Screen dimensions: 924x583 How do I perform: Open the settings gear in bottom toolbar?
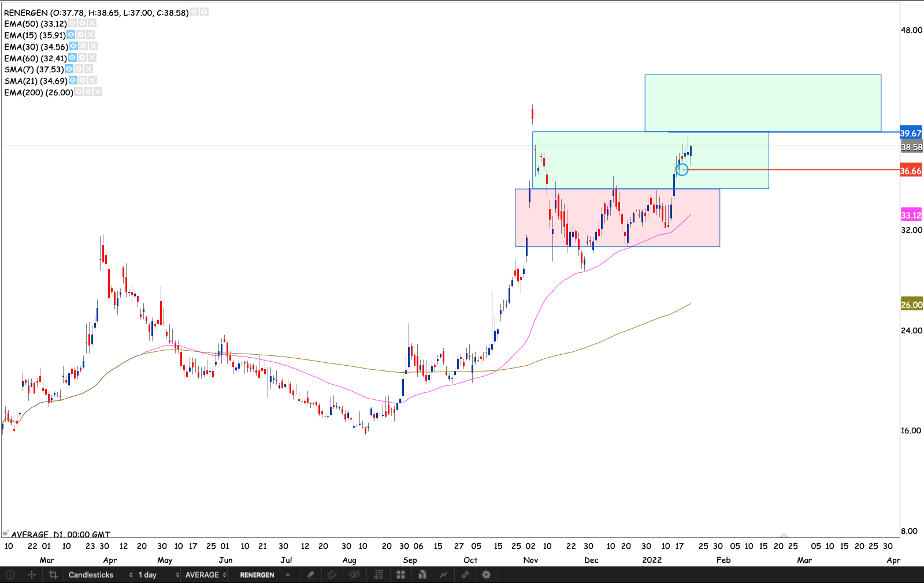pyautogui.click(x=487, y=575)
